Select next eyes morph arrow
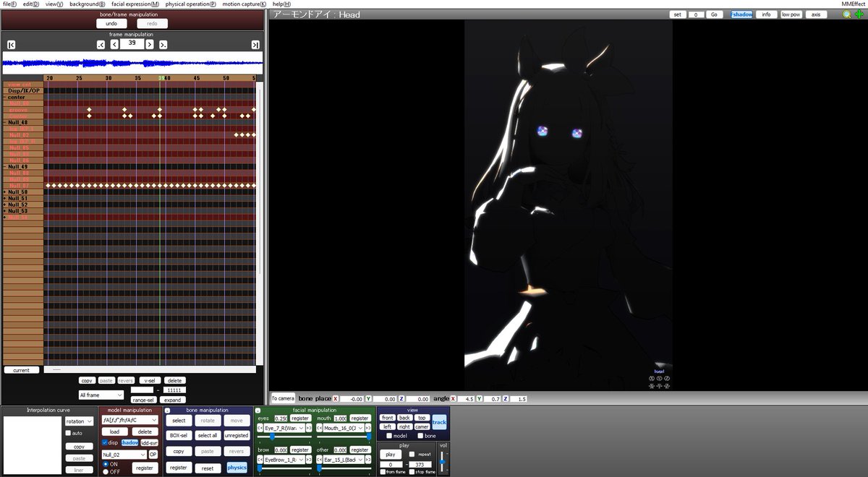This screenshot has width=868, height=477. pos(309,428)
